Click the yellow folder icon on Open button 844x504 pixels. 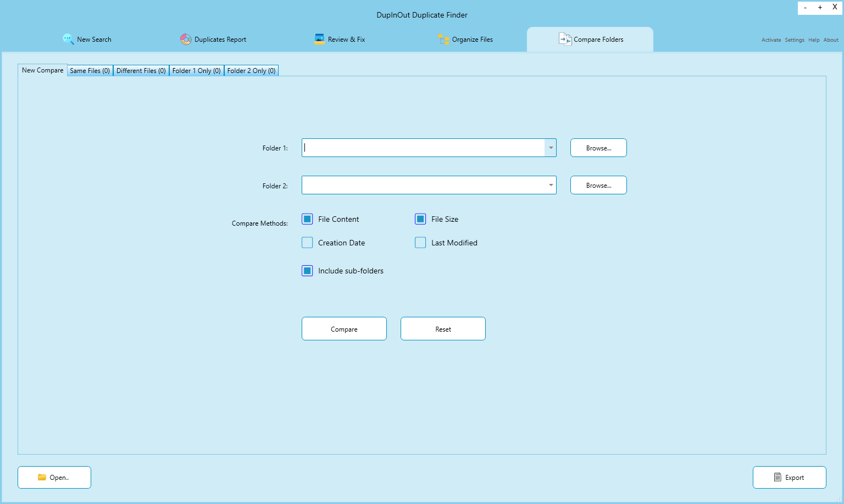coord(42,477)
